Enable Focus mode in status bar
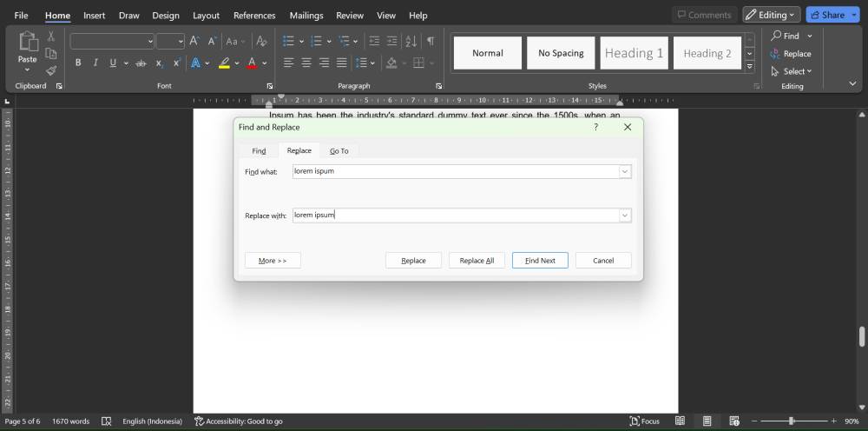 pyautogui.click(x=645, y=421)
